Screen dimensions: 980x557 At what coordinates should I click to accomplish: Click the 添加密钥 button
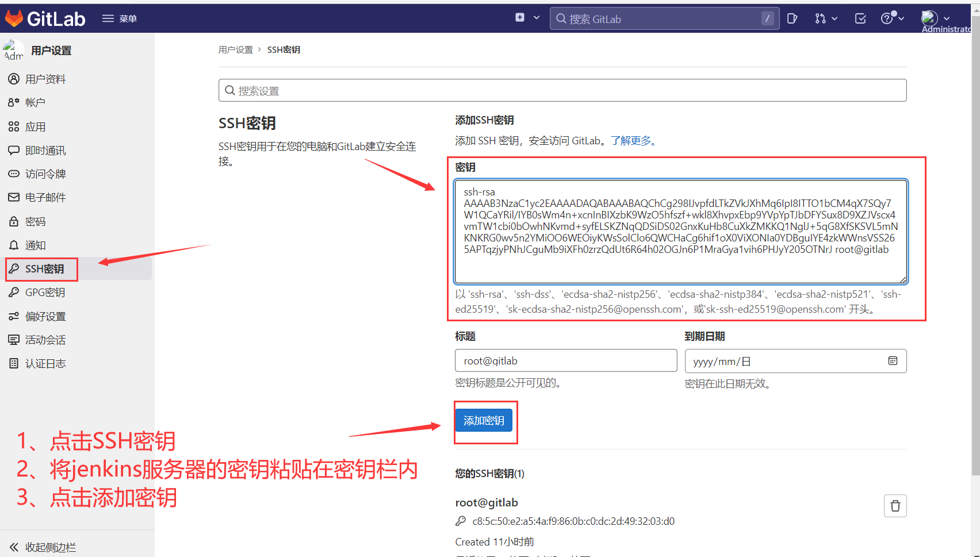click(484, 421)
